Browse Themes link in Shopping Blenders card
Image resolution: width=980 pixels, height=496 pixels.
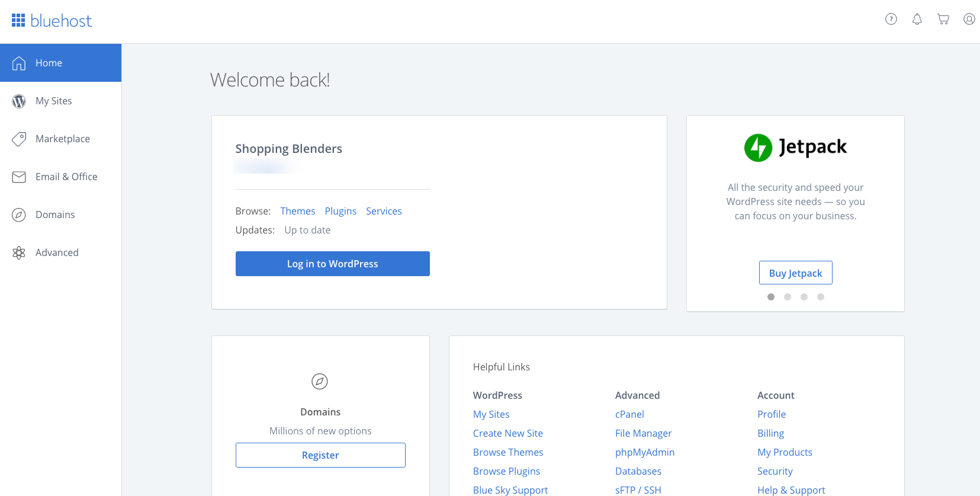pyautogui.click(x=298, y=211)
